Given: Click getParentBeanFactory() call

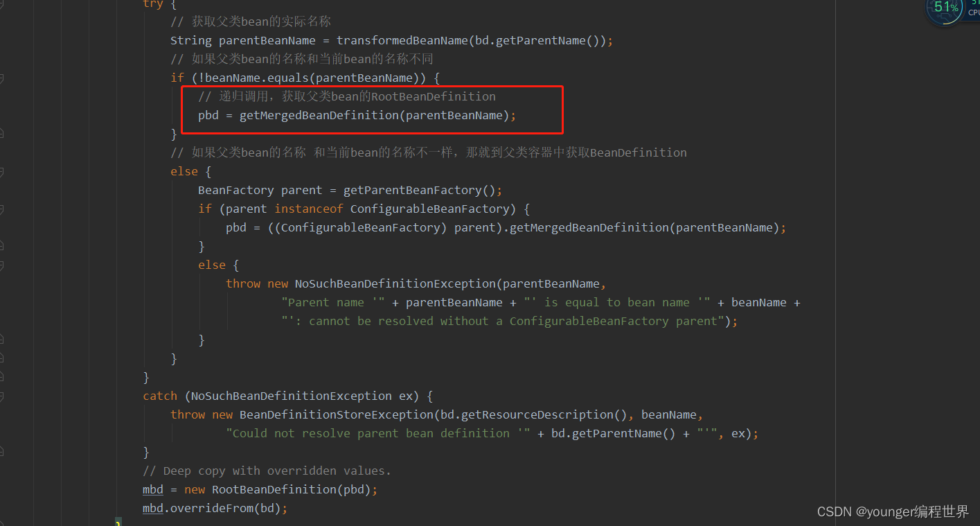Looking at the screenshot, I should (420, 190).
